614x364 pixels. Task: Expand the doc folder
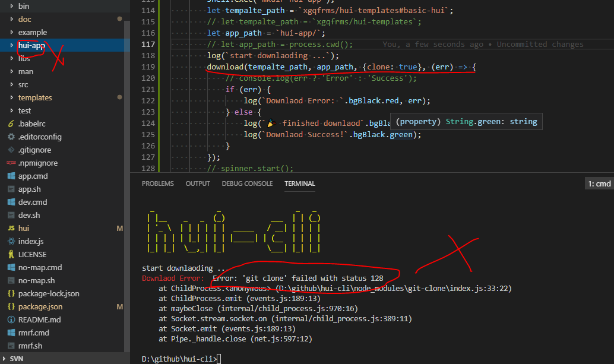[x=11, y=19]
